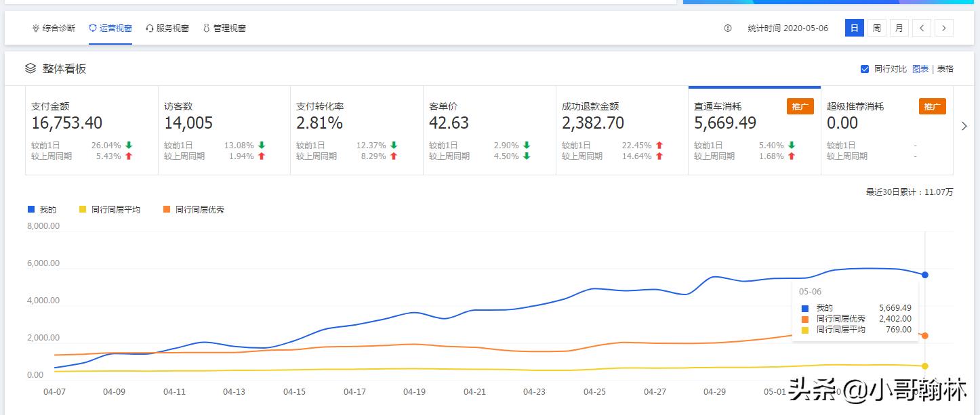980x415 pixels.
Task: Select the 支付金额 metric card
Action: 91,131
